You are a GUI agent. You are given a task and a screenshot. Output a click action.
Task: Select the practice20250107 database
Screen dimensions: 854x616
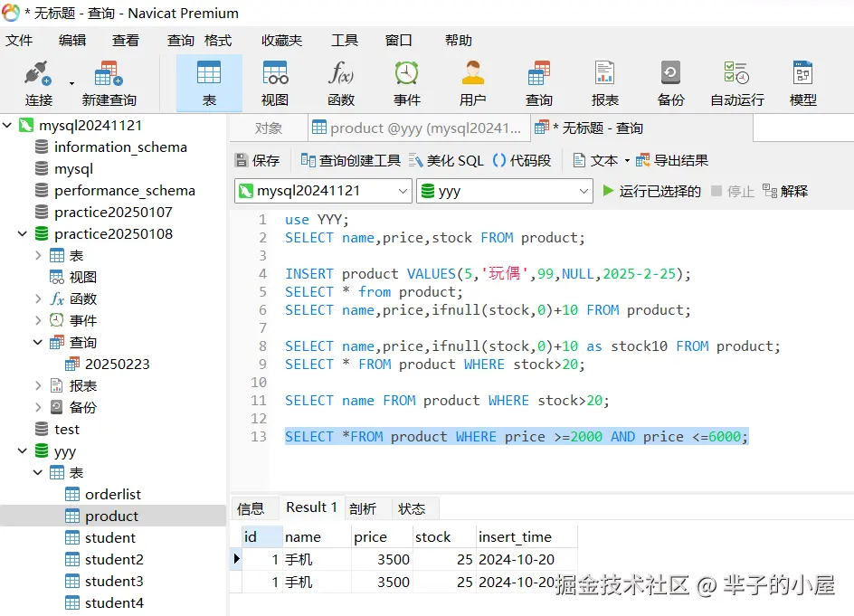pos(113,213)
